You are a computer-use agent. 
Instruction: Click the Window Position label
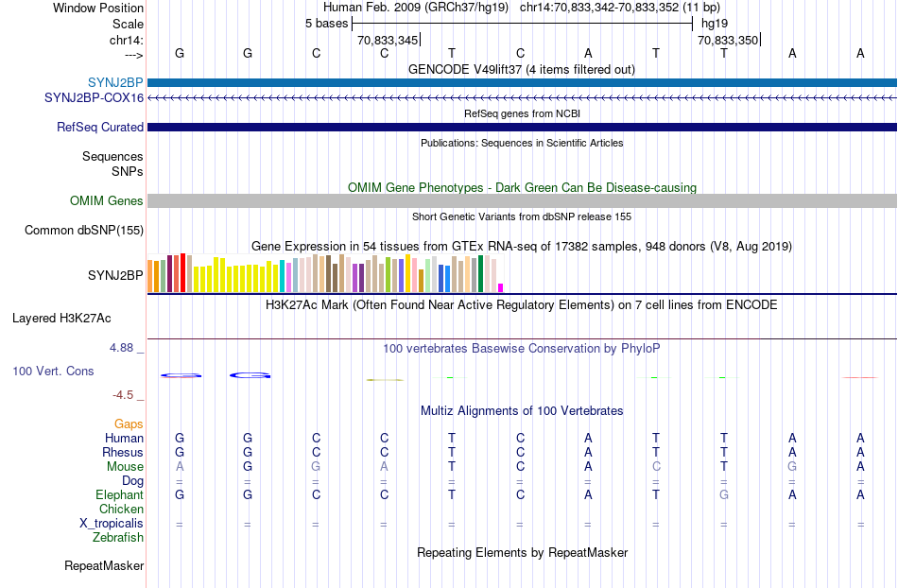click(x=98, y=8)
